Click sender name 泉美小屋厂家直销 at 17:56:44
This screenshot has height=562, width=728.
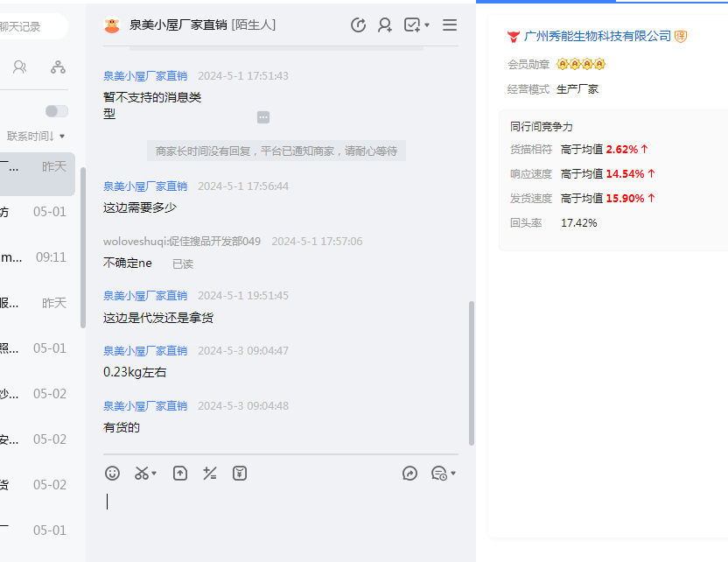(145, 186)
